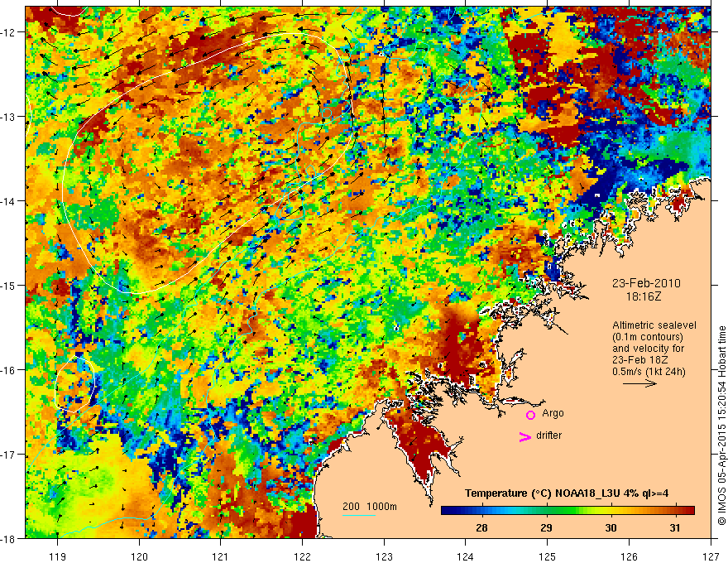Click the latitude axis label -15
Viewport: 728px width, 563px height.
click(x=8, y=285)
